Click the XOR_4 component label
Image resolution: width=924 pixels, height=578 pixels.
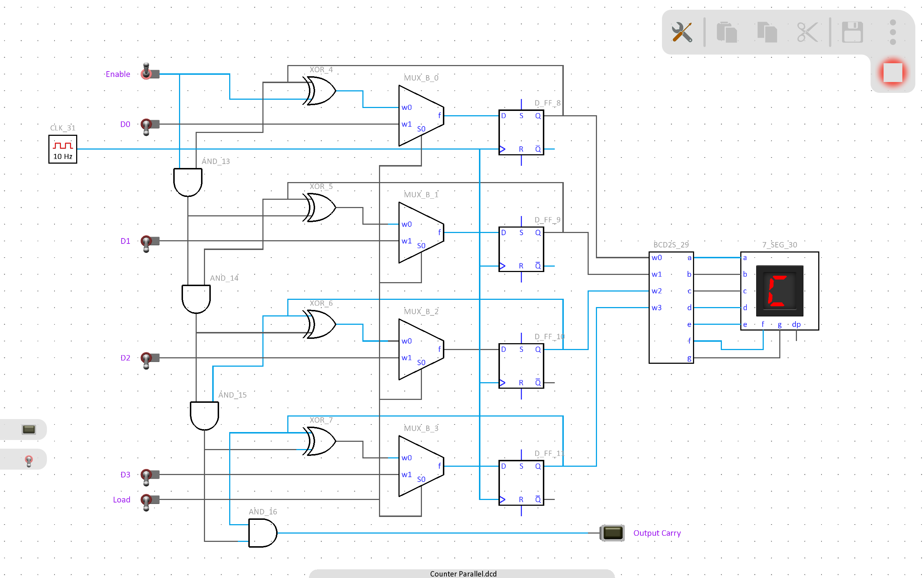coord(321,70)
